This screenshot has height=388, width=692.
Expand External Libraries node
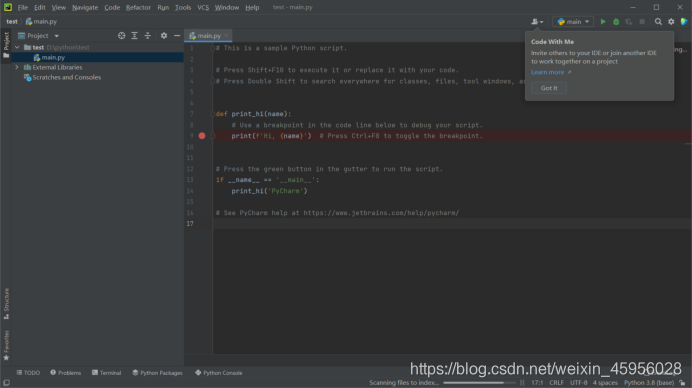pyautogui.click(x=17, y=68)
